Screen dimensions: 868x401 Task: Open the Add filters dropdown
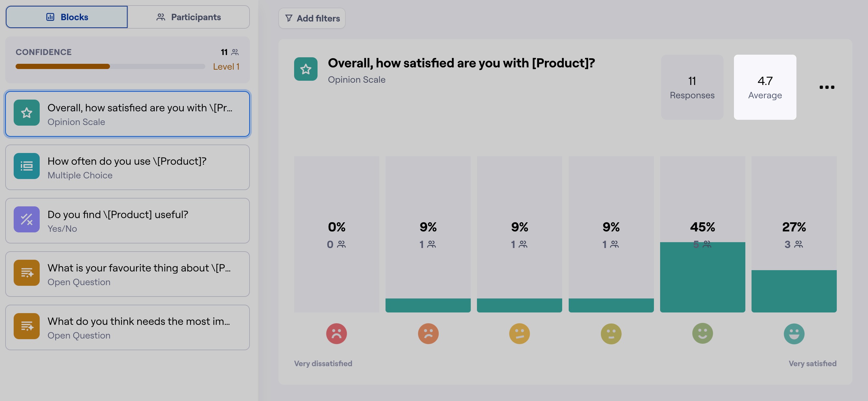312,18
